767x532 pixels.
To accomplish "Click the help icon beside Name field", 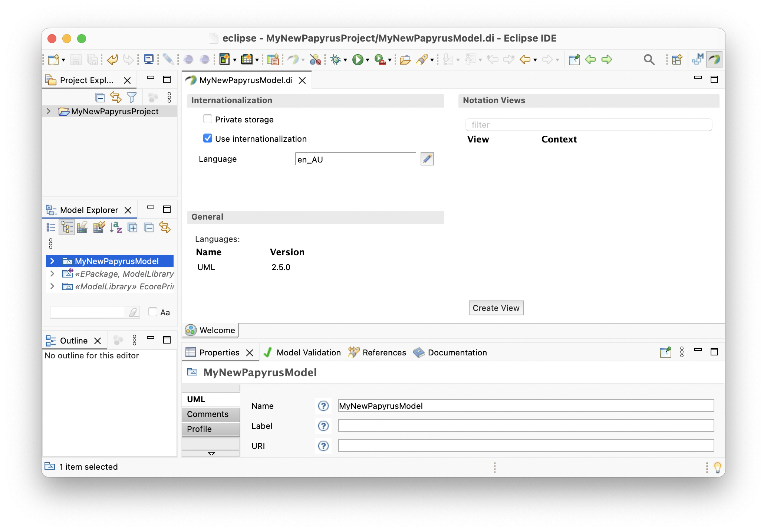I will (x=323, y=406).
